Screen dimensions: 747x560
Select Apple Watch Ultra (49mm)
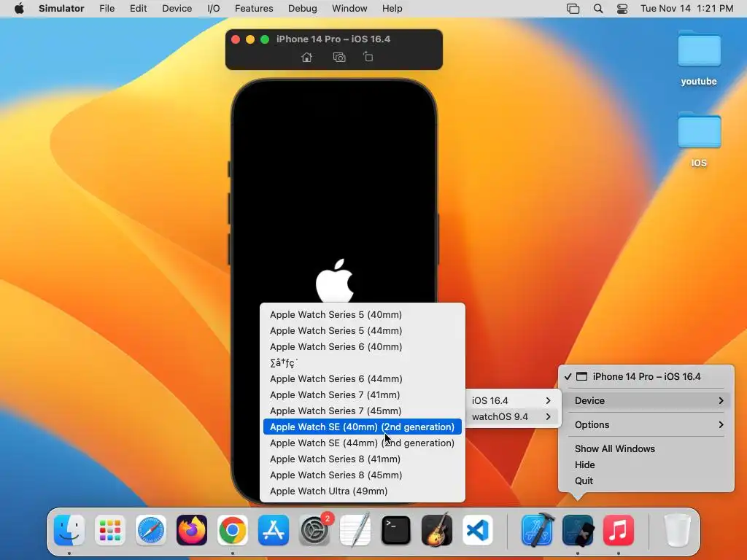363,491
